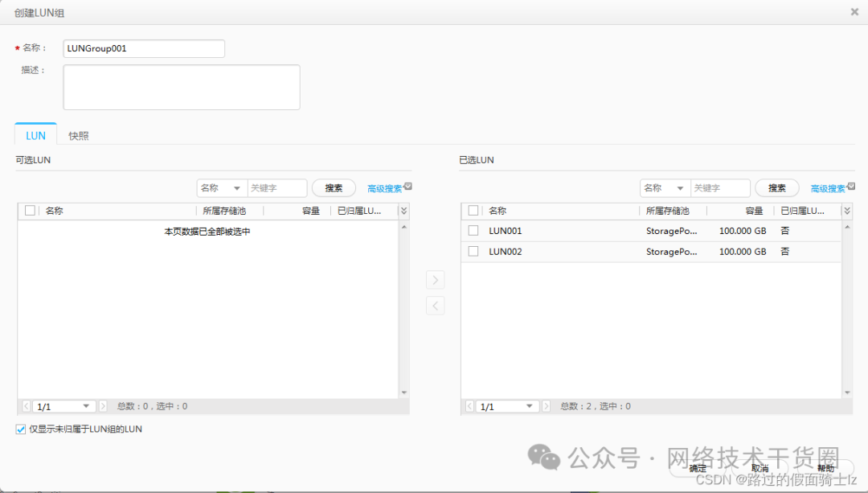
Task: Open the column options chevron in 已选LUN table header
Action: point(846,211)
